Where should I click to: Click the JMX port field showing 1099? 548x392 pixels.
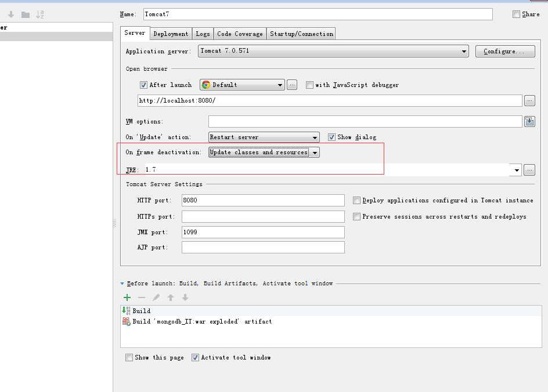click(x=263, y=232)
